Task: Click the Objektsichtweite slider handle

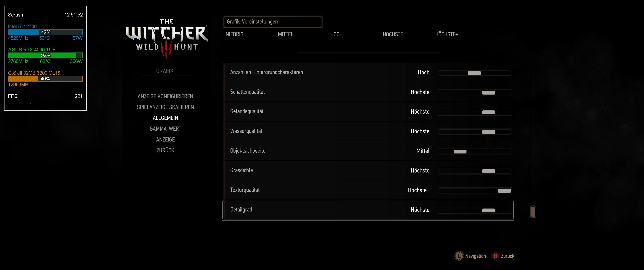Action: (x=460, y=151)
